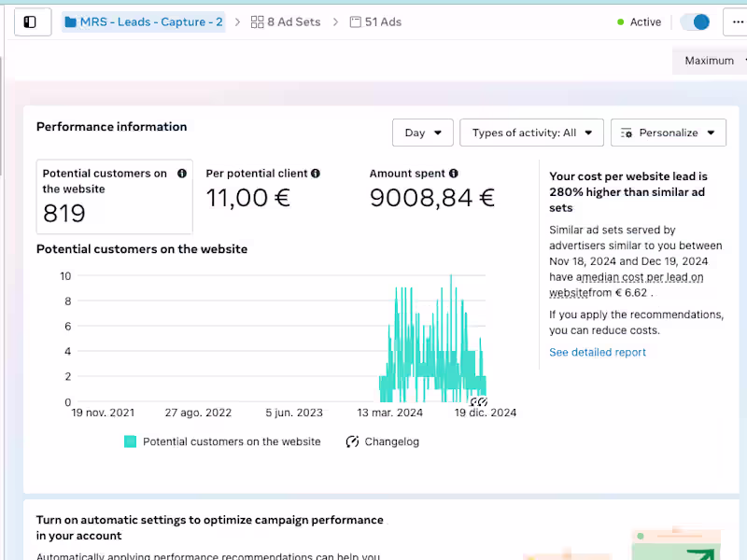Toggle the sidebar panel icon
This screenshot has width=747, height=560.
30,21
